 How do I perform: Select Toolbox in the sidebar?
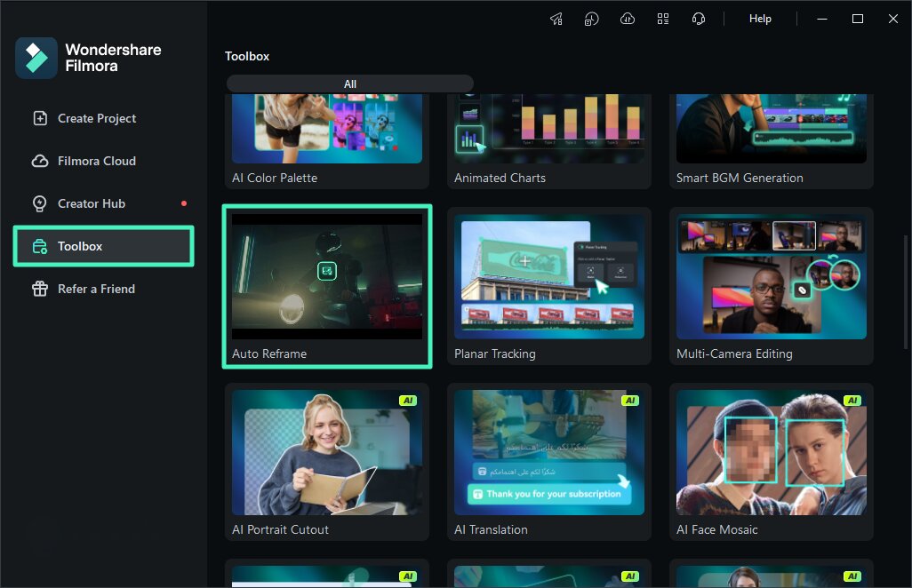(103, 246)
